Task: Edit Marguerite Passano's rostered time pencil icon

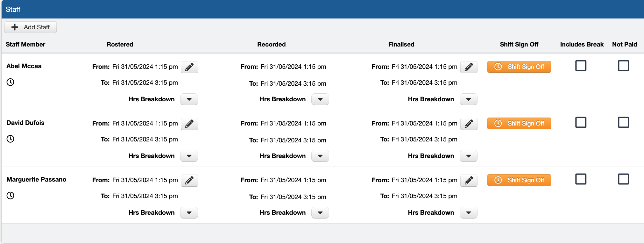Action: 189,180
